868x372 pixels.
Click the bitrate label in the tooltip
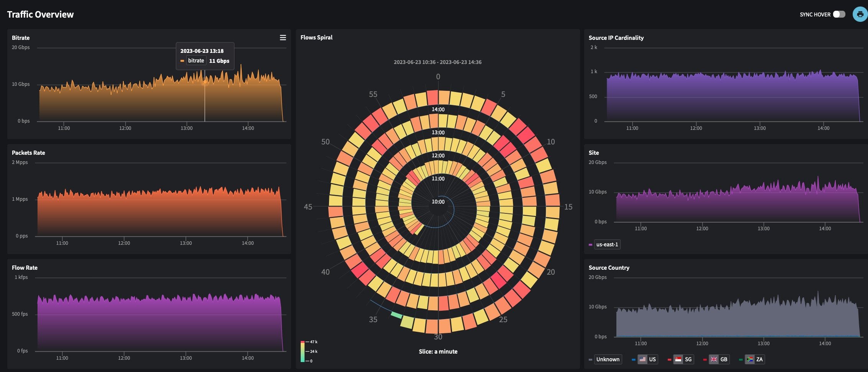(196, 61)
